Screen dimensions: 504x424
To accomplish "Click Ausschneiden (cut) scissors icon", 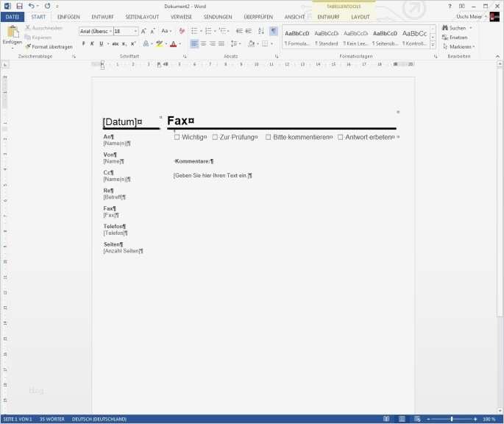I will click(28, 28).
